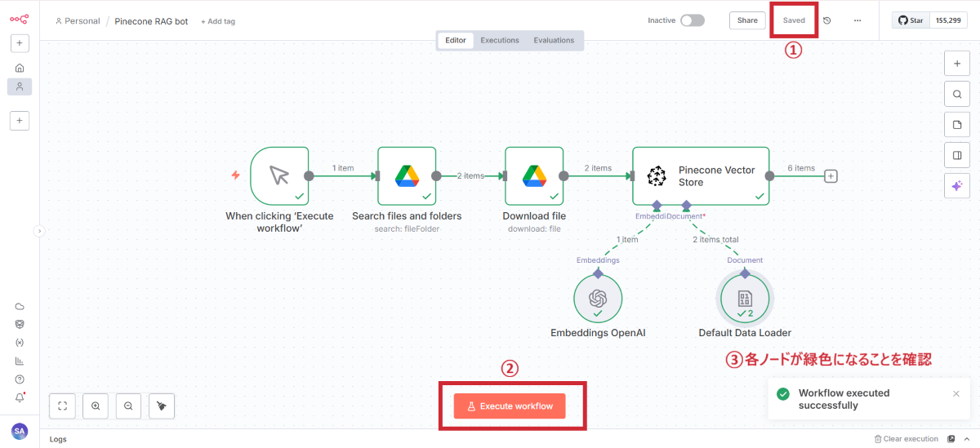Zoom in on the workflow canvas
Viewport: 980px width, 448px height.
pos(96,406)
